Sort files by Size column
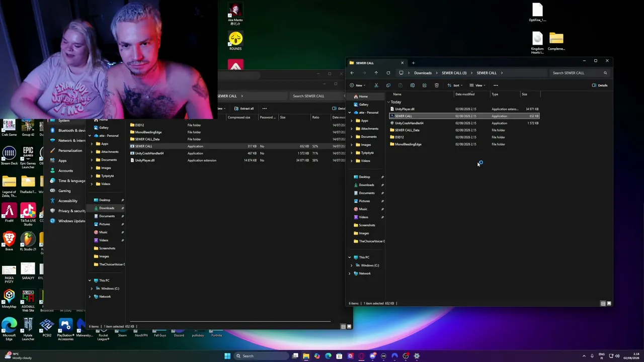This screenshot has width=644, height=362. (524, 95)
